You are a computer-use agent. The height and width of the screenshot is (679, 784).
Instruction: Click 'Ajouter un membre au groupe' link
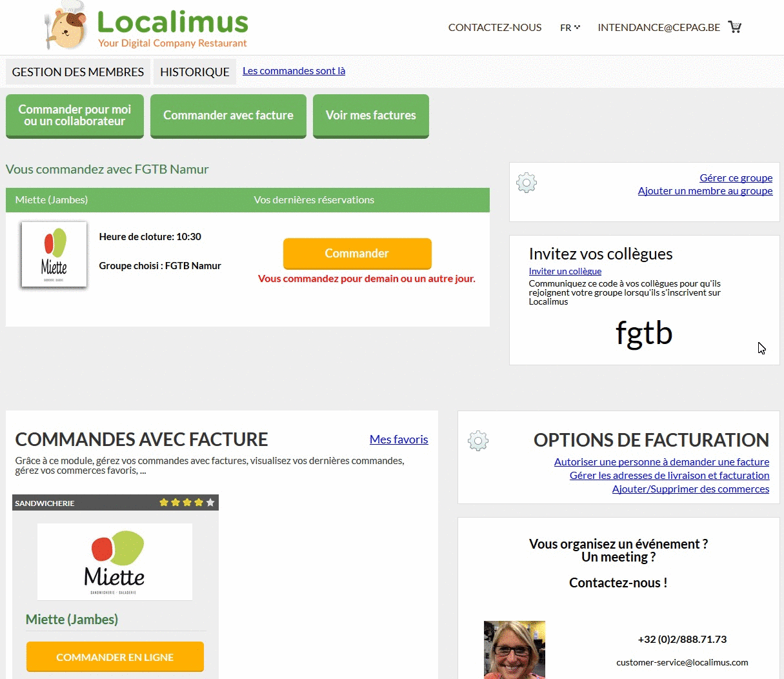[705, 191]
